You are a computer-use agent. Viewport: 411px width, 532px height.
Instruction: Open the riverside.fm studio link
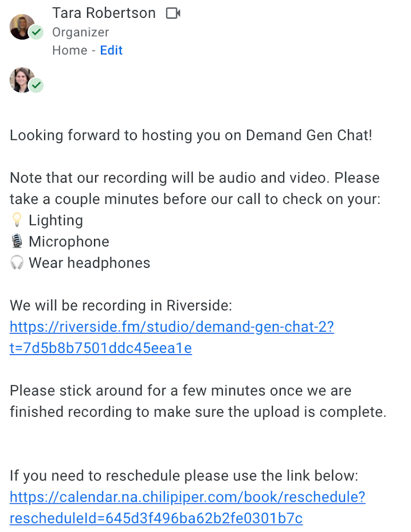pos(171,327)
